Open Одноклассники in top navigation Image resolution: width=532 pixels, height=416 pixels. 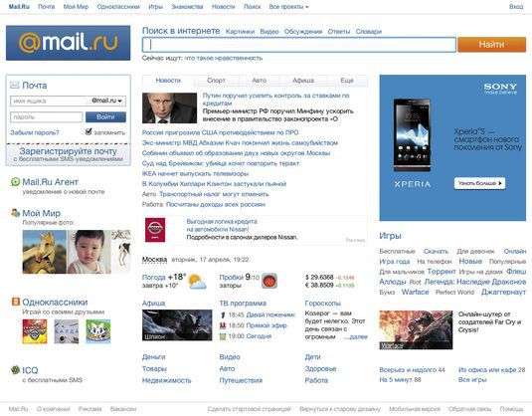[118, 6]
